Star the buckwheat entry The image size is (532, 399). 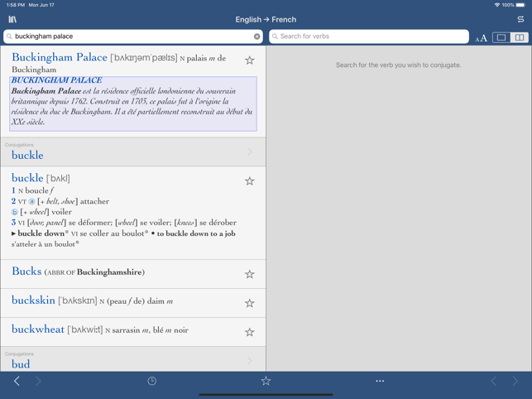coord(249,332)
